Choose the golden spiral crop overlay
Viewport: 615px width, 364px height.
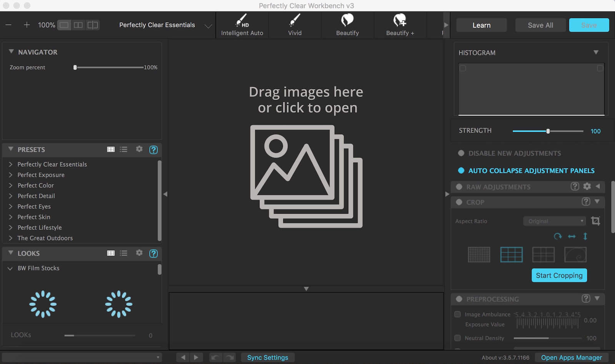pyautogui.click(x=575, y=254)
